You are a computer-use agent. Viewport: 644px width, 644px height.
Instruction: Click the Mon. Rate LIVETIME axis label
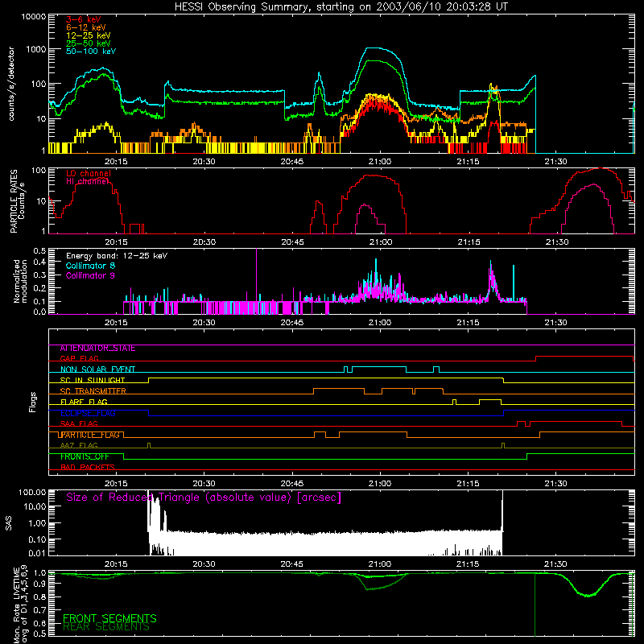point(21,605)
